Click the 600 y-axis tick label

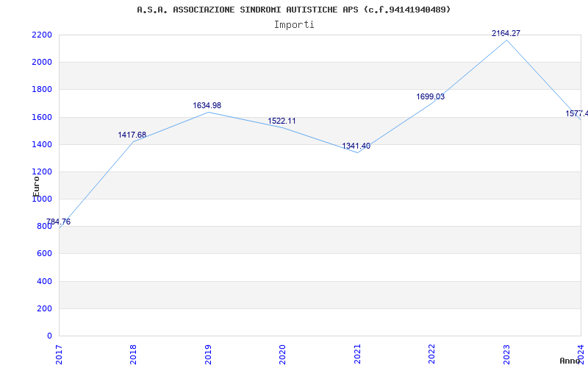coord(45,254)
